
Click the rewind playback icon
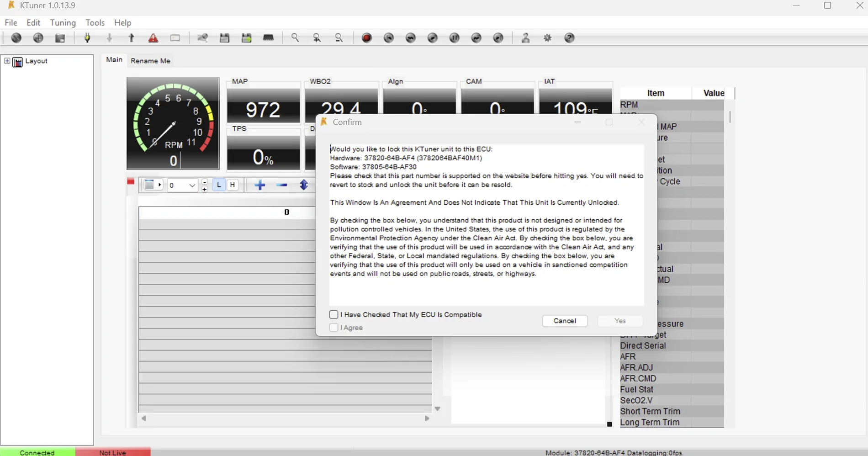[410, 38]
